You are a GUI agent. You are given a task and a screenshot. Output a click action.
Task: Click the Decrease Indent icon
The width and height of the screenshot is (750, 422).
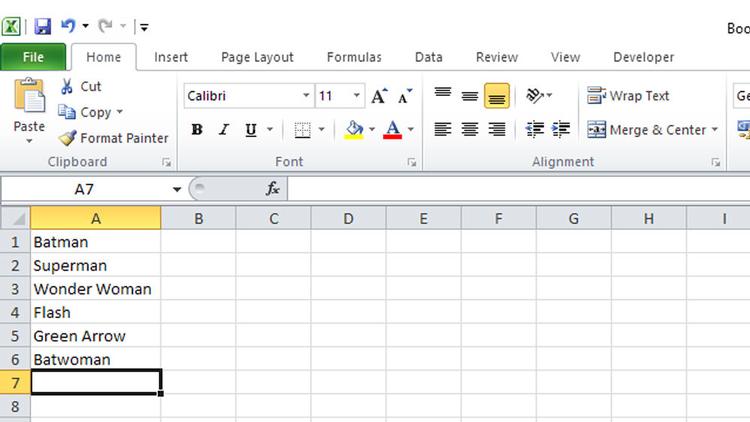point(535,130)
